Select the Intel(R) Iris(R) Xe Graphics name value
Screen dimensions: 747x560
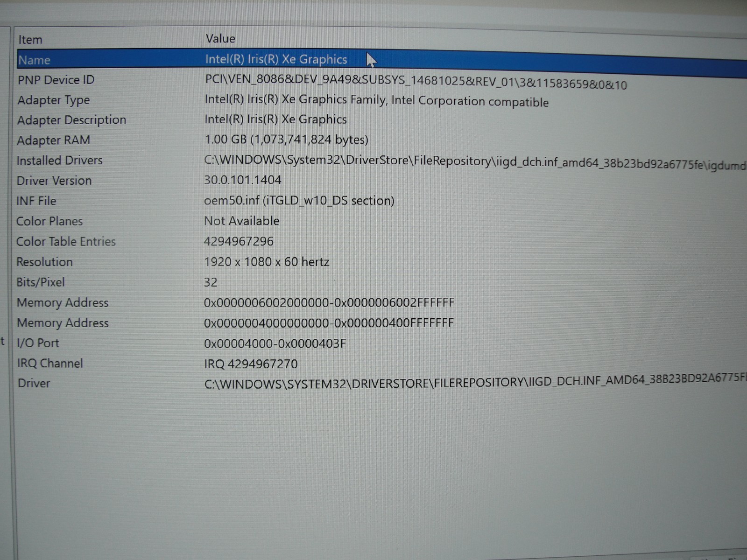276,59
